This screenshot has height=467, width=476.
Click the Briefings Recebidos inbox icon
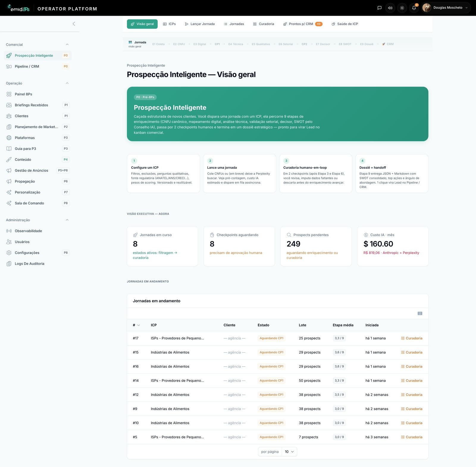click(x=9, y=105)
